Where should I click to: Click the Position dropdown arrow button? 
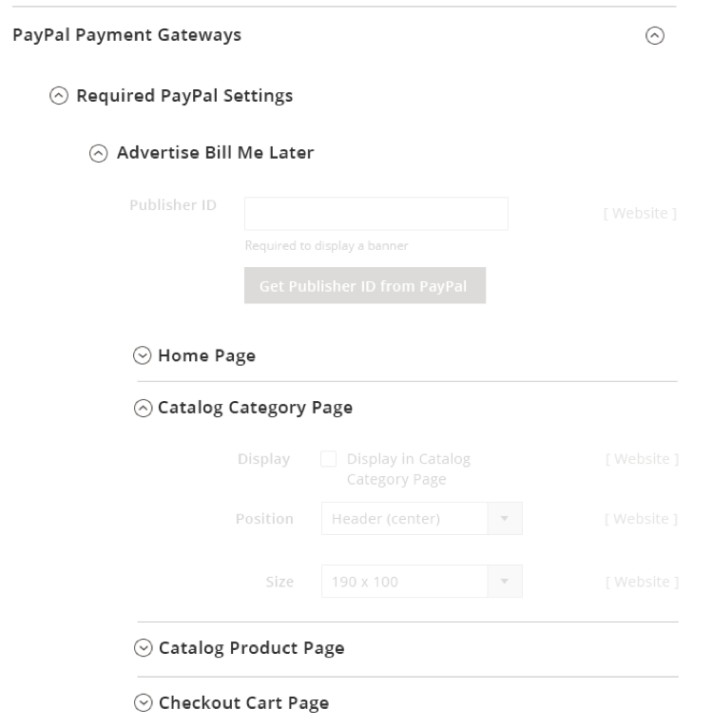pyautogui.click(x=505, y=519)
